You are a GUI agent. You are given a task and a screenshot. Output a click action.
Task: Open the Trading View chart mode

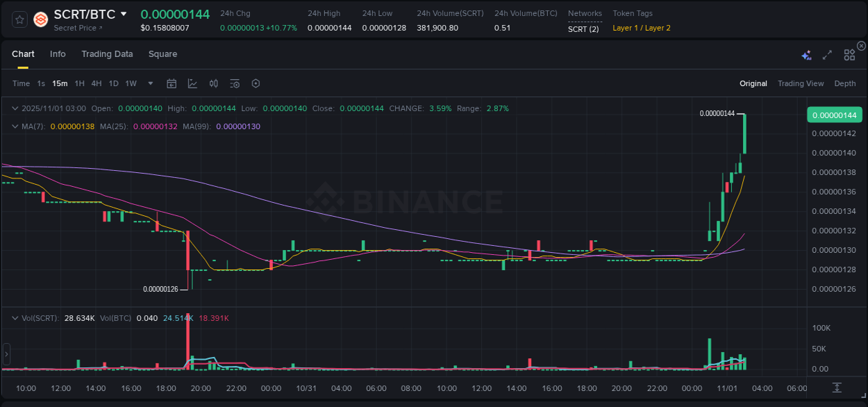(800, 83)
